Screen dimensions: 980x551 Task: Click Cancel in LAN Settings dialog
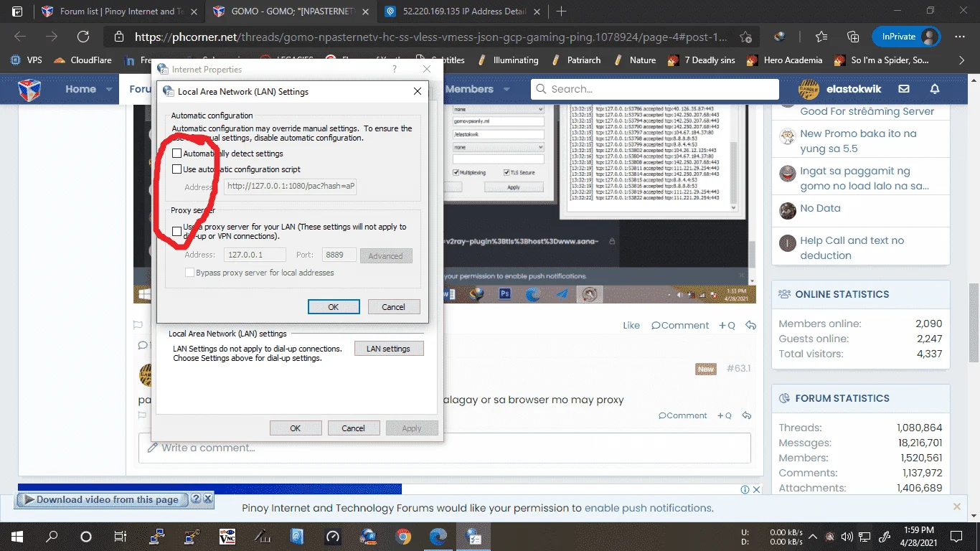(x=393, y=306)
